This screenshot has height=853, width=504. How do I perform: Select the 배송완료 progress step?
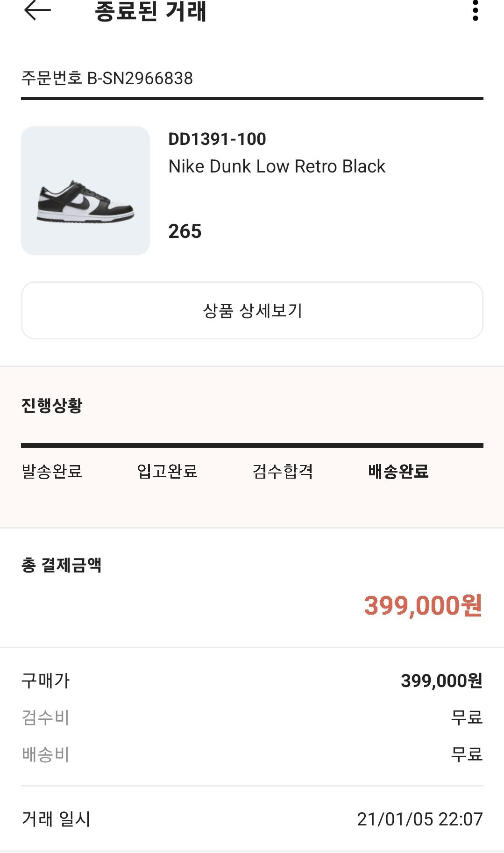click(398, 471)
